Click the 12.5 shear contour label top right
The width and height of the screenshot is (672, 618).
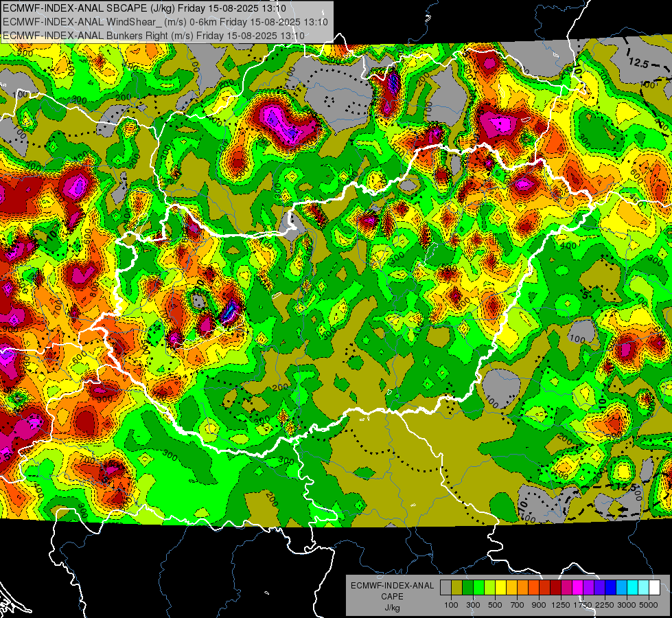[639, 62]
